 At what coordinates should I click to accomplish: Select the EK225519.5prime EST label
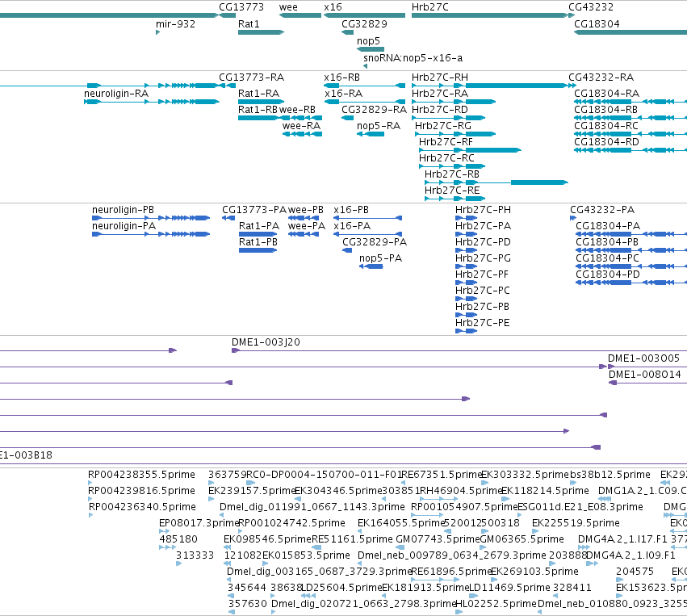[x=576, y=523]
